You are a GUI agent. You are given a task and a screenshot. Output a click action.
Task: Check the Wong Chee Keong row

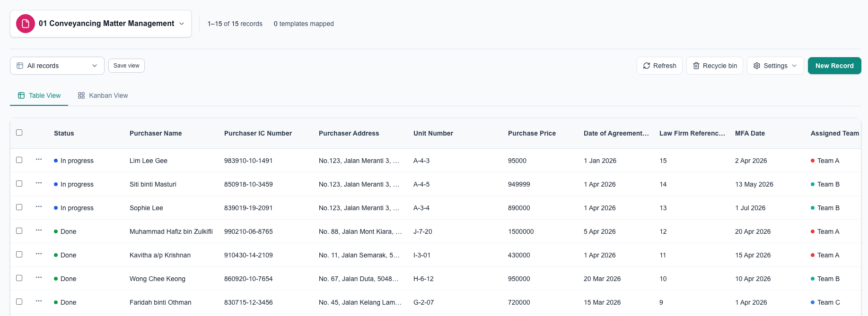click(19, 278)
